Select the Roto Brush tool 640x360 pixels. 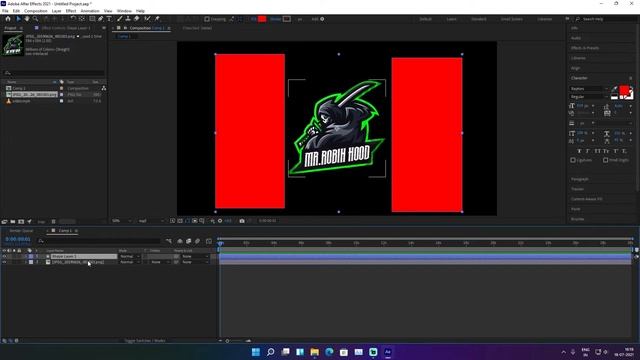click(x=147, y=19)
